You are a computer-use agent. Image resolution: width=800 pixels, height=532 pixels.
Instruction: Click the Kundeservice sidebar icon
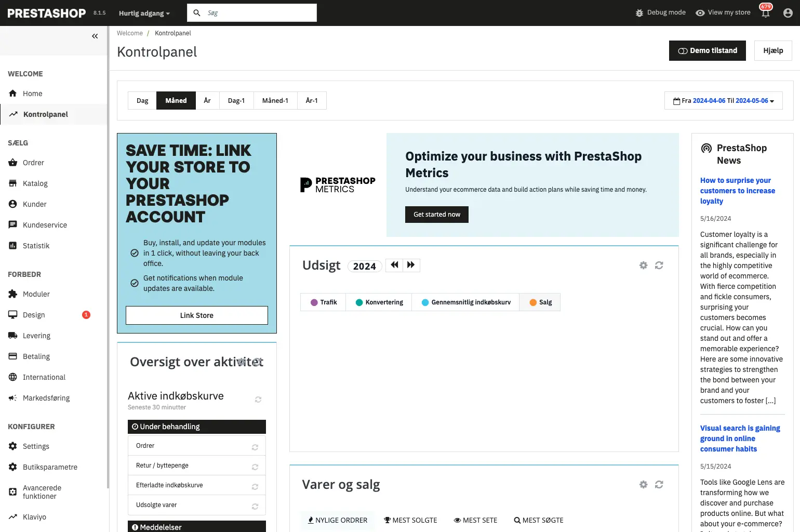click(x=12, y=224)
